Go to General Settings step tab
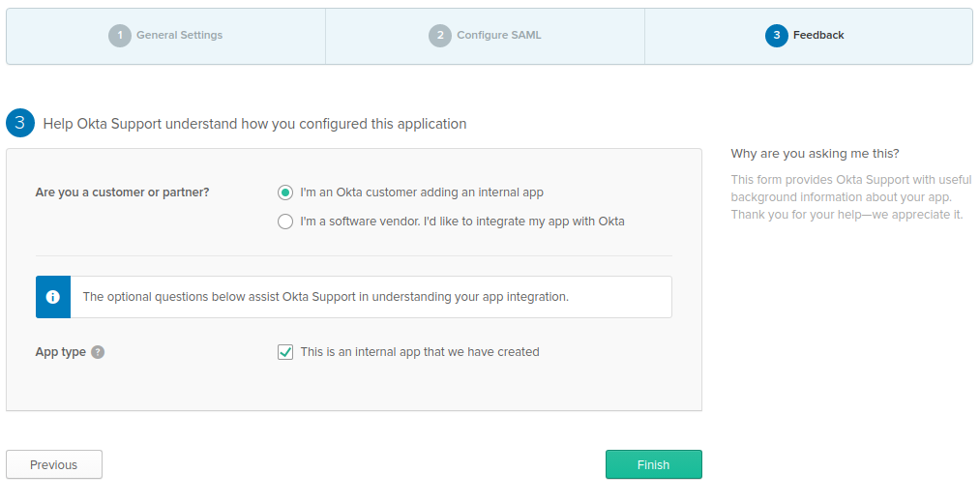Screen dimensions: 980x503 [x=165, y=36]
